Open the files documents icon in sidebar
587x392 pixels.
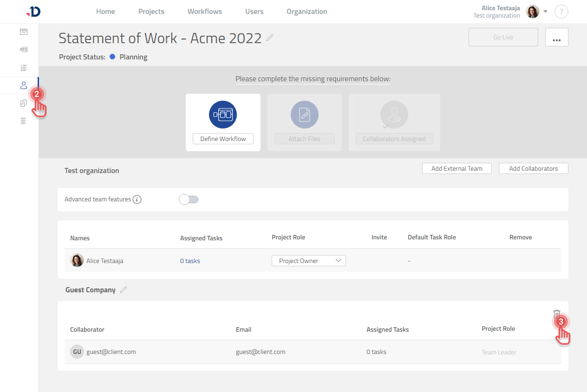click(x=24, y=103)
